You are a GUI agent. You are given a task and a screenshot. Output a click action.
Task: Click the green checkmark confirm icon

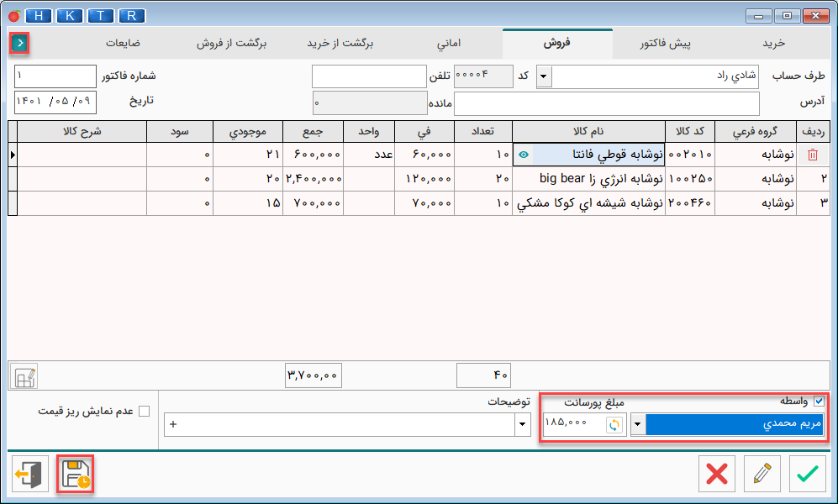[x=807, y=474]
